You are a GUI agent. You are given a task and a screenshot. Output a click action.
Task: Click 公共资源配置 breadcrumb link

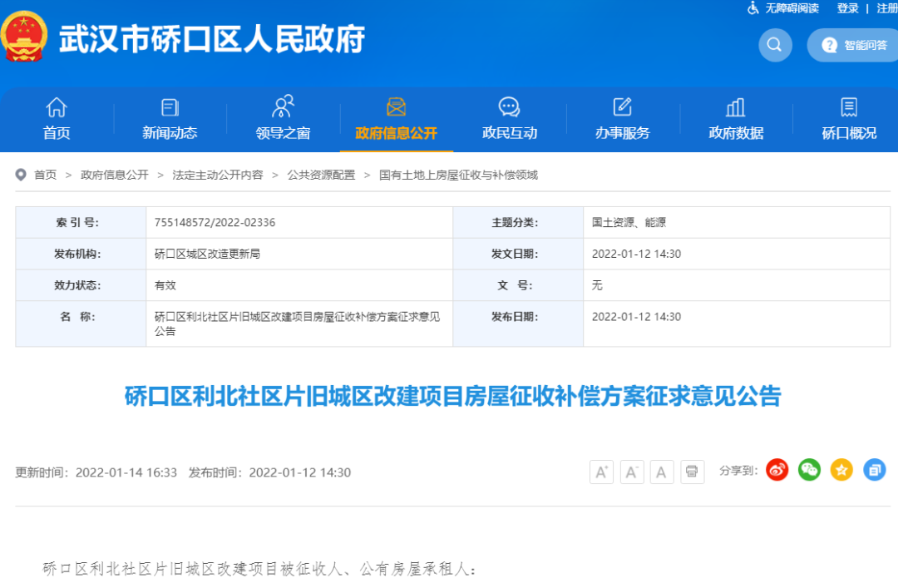[x=321, y=175]
